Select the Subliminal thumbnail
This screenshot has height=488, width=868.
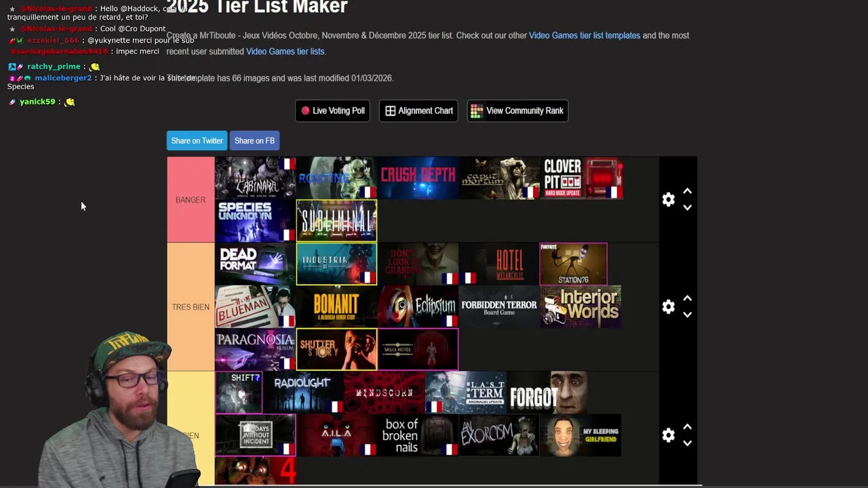[x=336, y=221]
